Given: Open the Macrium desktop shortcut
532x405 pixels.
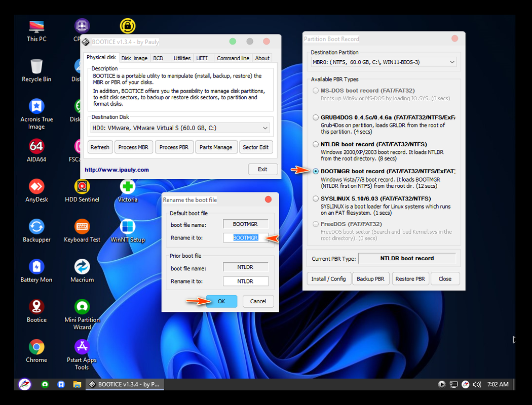Looking at the screenshot, I should tap(82, 271).
